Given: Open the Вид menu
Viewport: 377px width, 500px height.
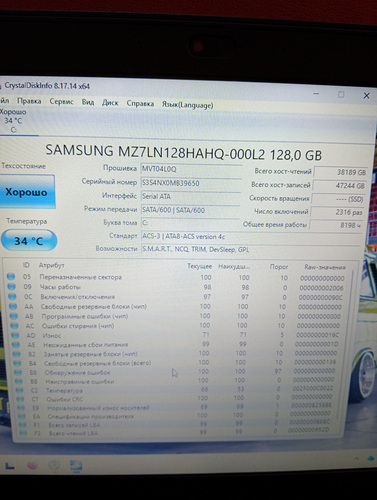Looking at the screenshot, I should (x=88, y=102).
